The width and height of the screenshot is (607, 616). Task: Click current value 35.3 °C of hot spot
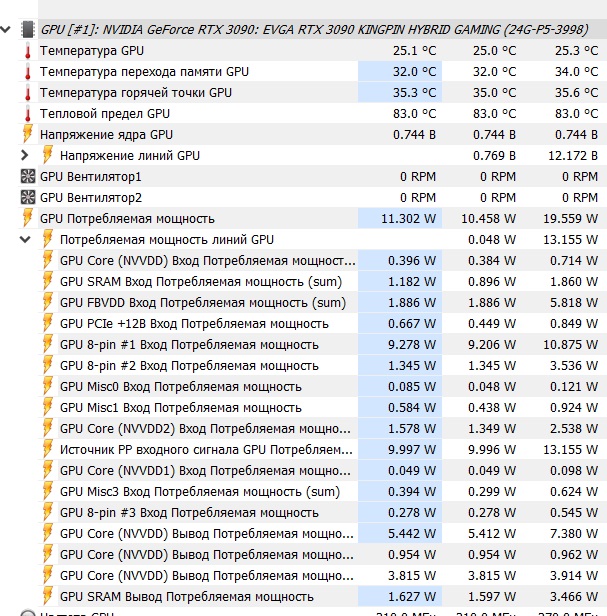[414, 93]
